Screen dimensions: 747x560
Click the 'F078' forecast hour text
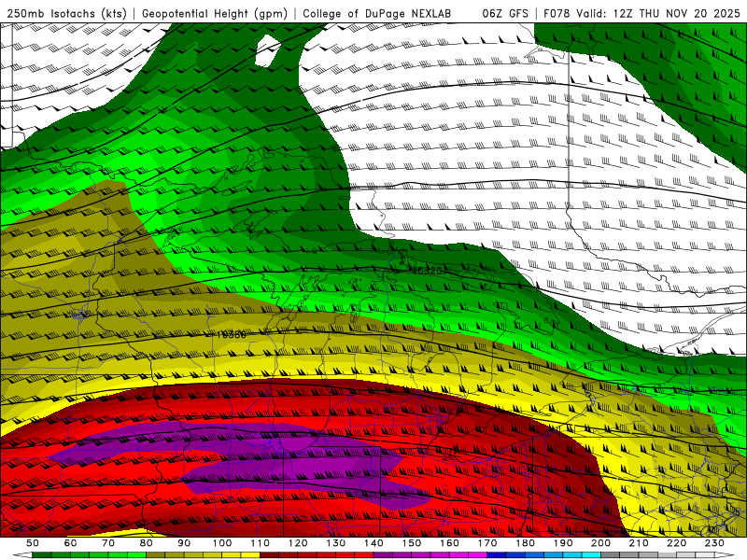pos(557,13)
